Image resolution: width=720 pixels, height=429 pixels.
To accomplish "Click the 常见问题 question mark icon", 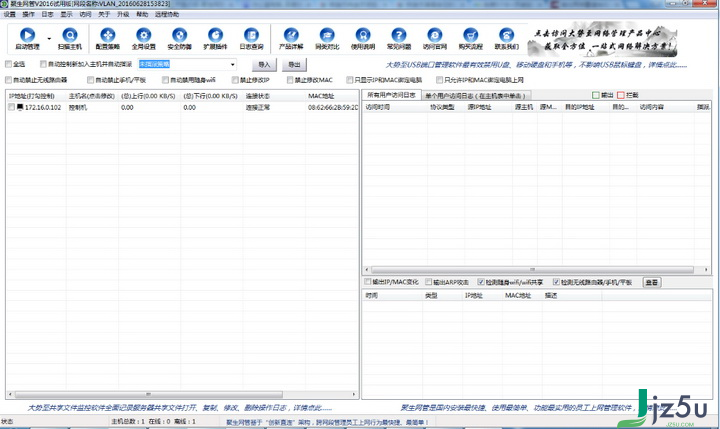I will [399, 35].
